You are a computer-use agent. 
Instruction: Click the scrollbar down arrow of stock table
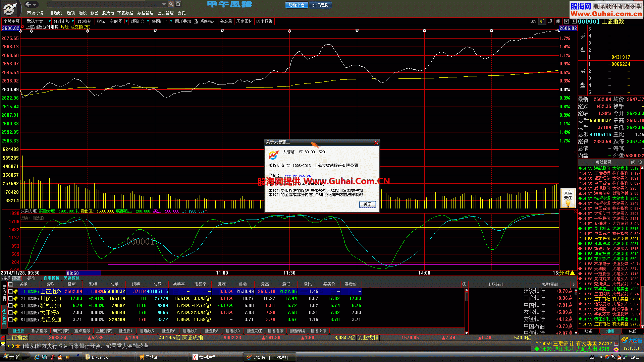coord(467,333)
